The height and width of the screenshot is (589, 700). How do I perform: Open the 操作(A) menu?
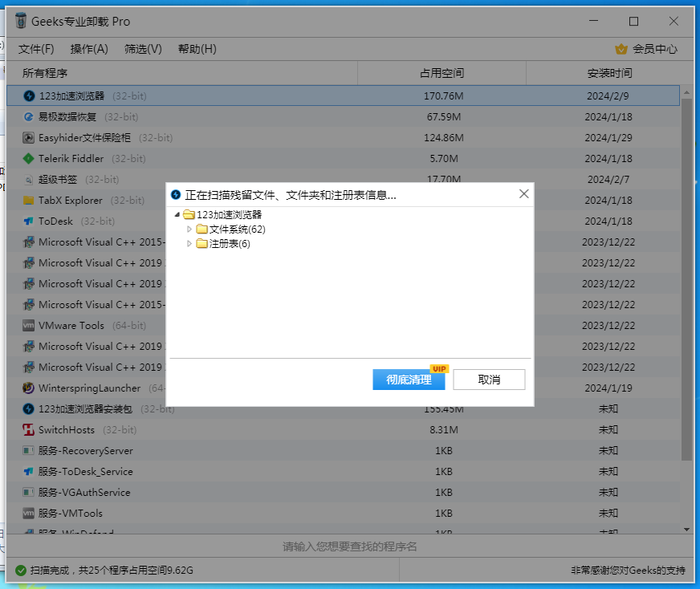(x=89, y=49)
